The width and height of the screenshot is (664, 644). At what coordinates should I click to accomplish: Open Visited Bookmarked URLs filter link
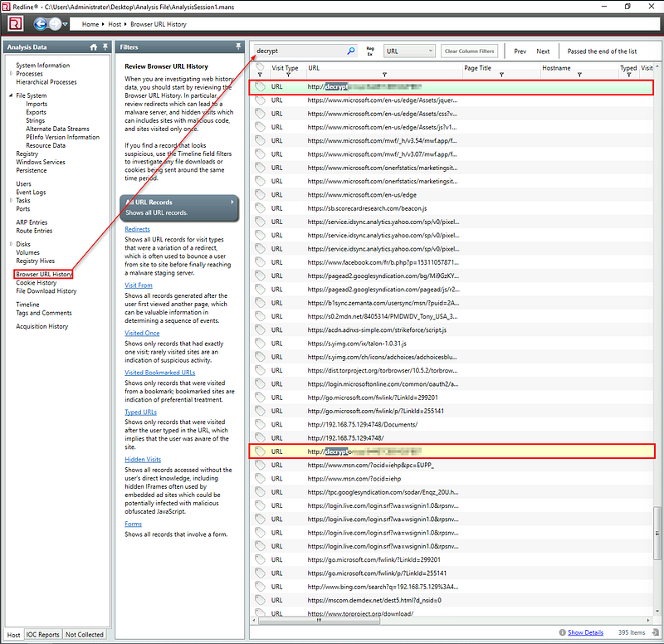click(160, 373)
